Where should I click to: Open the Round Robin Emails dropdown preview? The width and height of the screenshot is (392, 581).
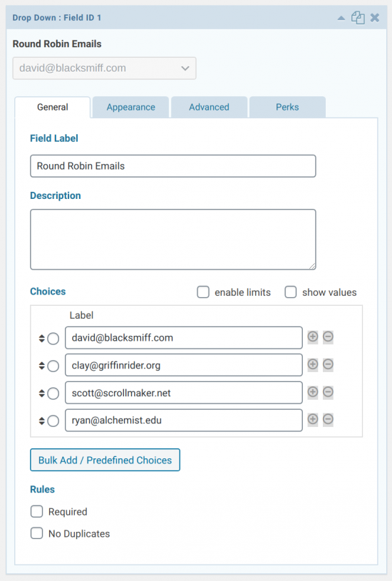pyautogui.click(x=105, y=68)
